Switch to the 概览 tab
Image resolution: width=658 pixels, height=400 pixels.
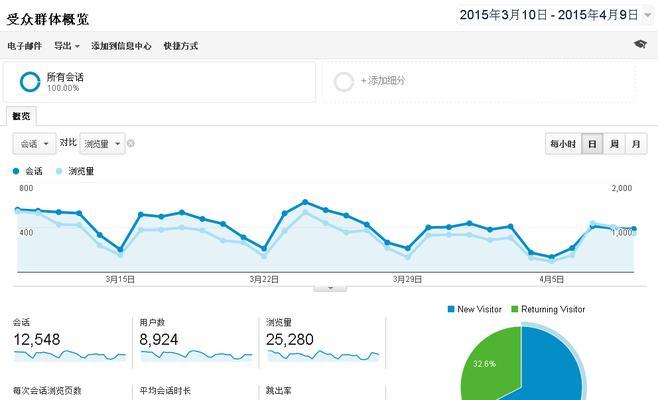pyautogui.click(x=21, y=116)
